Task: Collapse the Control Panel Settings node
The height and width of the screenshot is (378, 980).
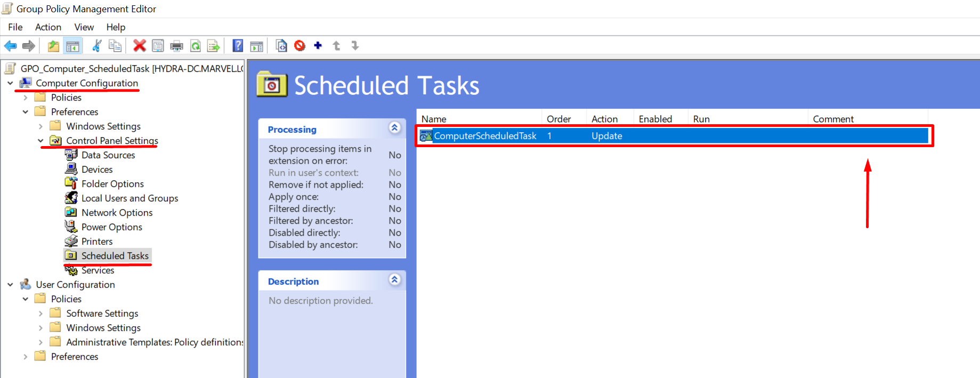Action: coord(41,141)
